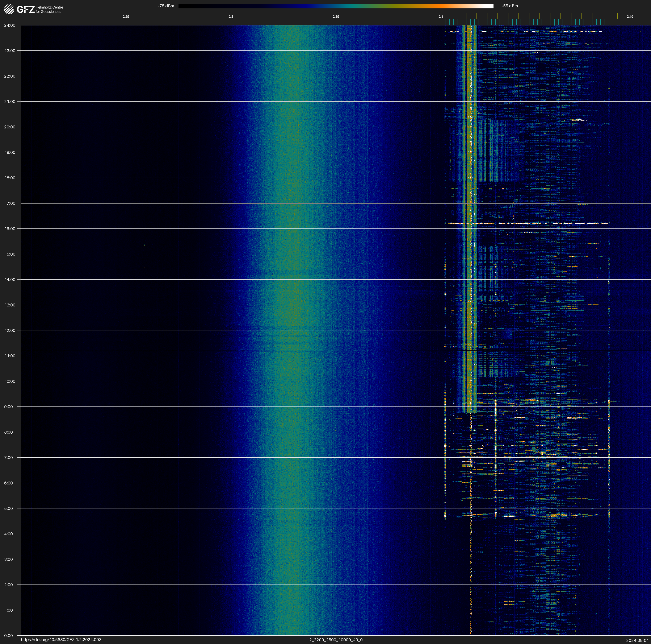
Task: Click the 21:00 time axis label
Action: point(10,102)
